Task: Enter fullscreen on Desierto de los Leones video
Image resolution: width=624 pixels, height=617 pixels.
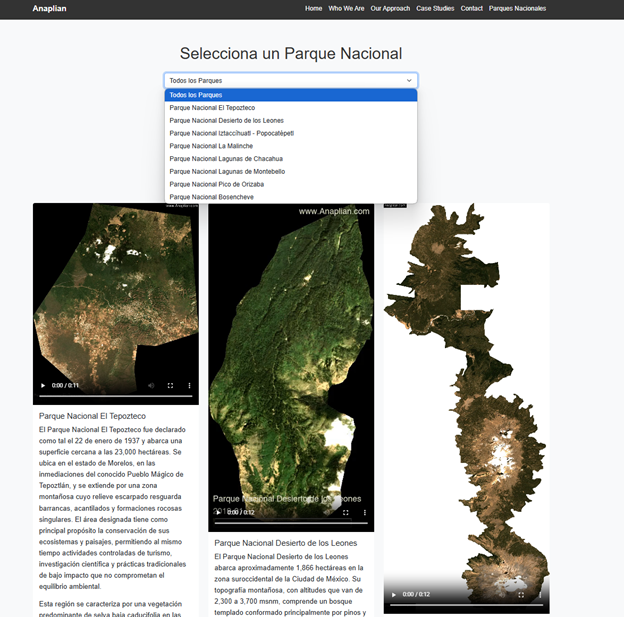Action: 345,512
